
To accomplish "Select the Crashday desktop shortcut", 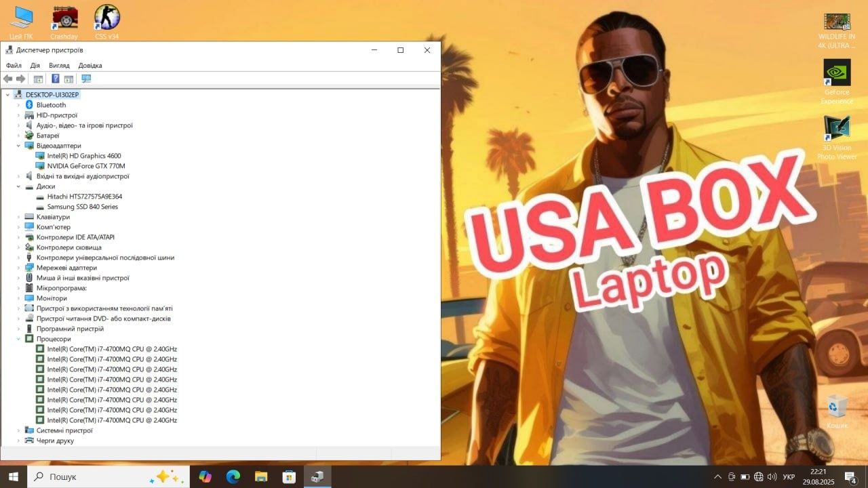I will (x=64, y=22).
